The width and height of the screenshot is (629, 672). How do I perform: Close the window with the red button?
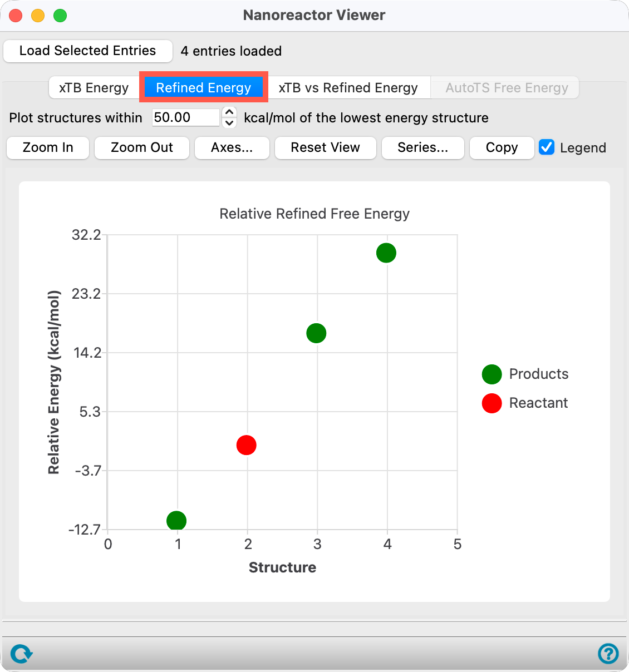tap(16, 16)
